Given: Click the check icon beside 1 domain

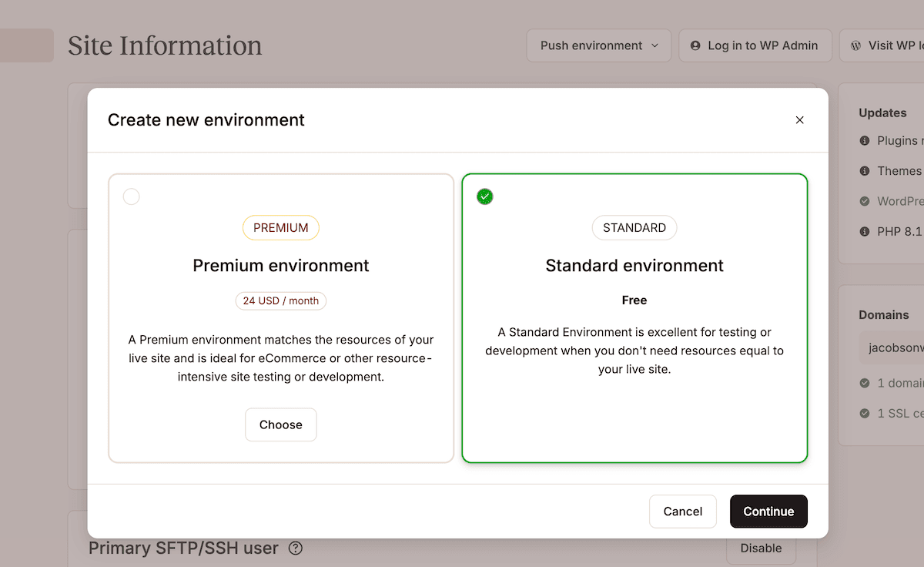Looking at the screenshot, I should point(865,383).
